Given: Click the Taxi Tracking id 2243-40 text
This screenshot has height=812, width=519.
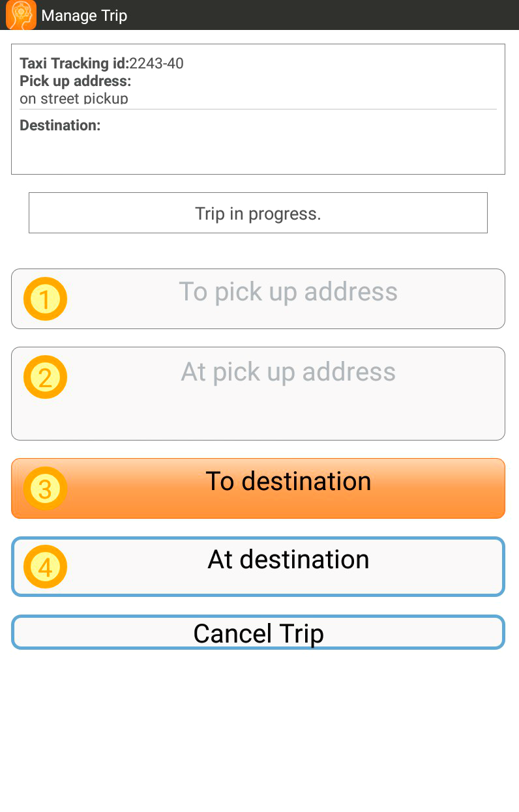Looking at the screenshot, I should point(102,63).
